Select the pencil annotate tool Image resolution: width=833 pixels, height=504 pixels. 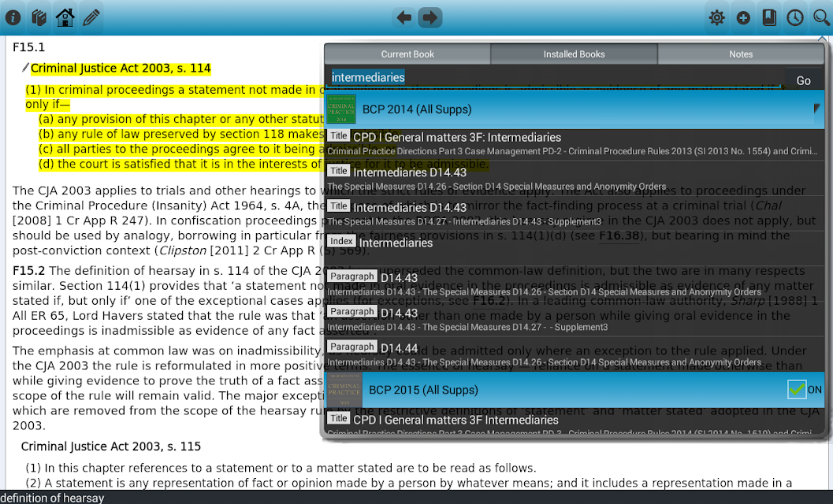click(91, 17)
